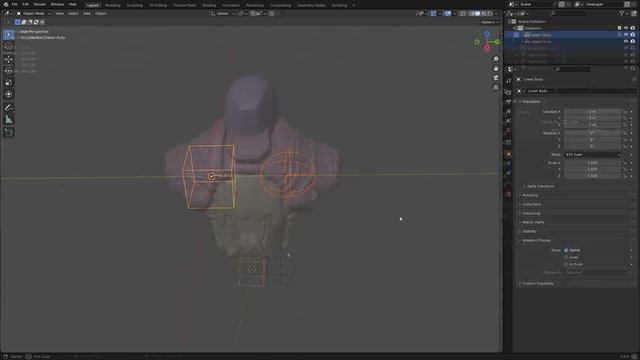Screen dimensions: 640x360
Task: Switch to the Modeling workspace tab
Action: coord(113,5)
